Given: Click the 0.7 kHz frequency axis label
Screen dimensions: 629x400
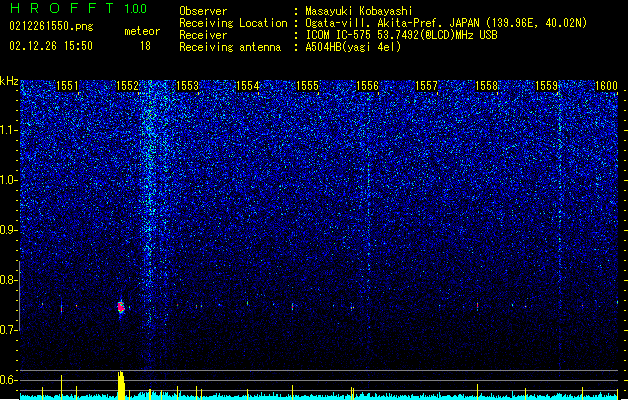Looking at the screenshot, I should tap(9, 330).
